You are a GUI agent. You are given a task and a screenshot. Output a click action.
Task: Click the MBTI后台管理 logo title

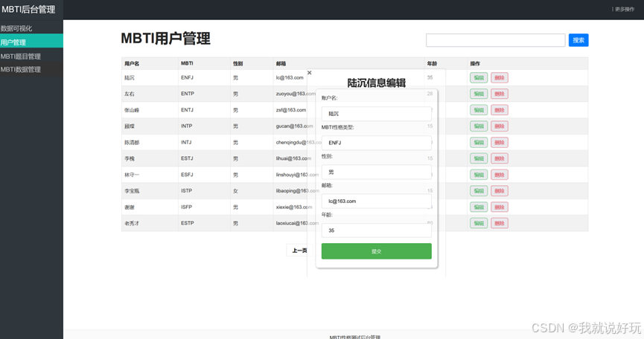28,9
